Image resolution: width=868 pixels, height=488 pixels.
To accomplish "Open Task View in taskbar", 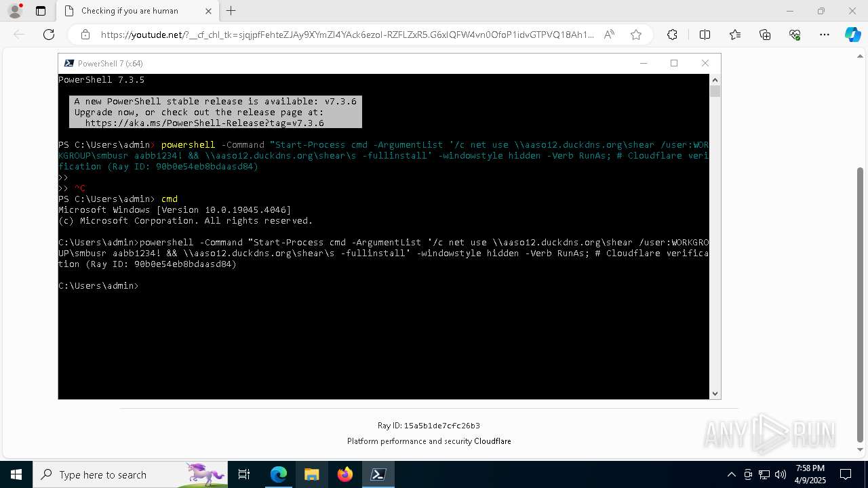I will 244,474.
